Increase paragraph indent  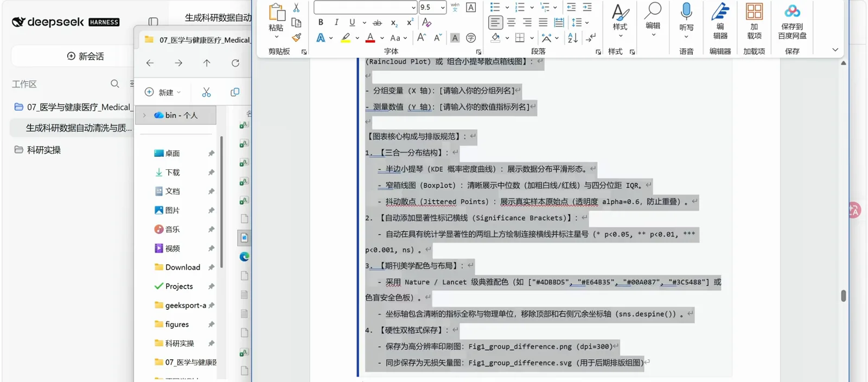pyautogui.click(x=587, y=7)
